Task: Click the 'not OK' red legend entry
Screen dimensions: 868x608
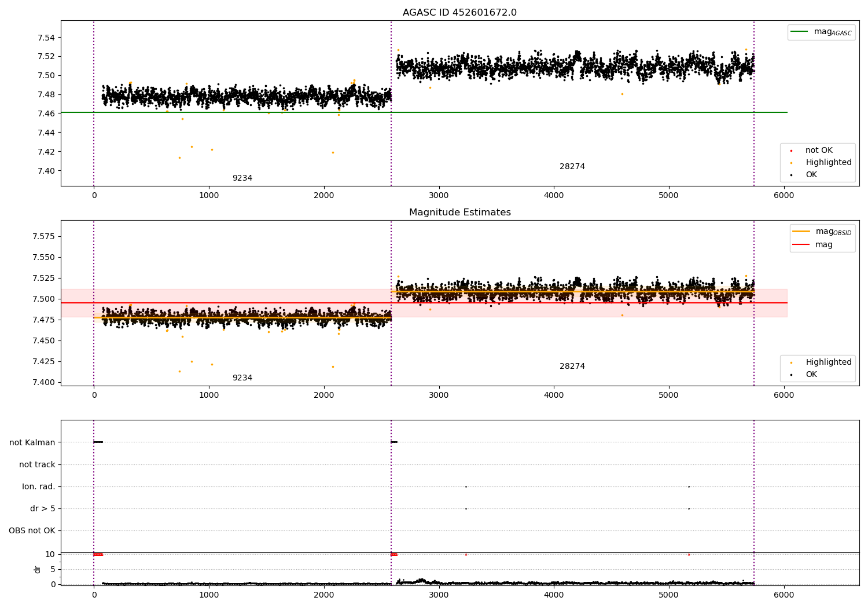Action: tap(791, 151)
